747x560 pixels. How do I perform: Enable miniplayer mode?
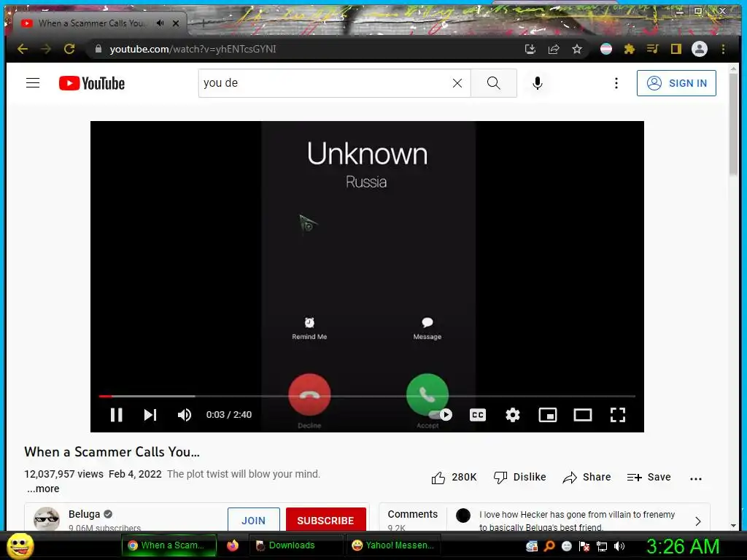(547, 415)
